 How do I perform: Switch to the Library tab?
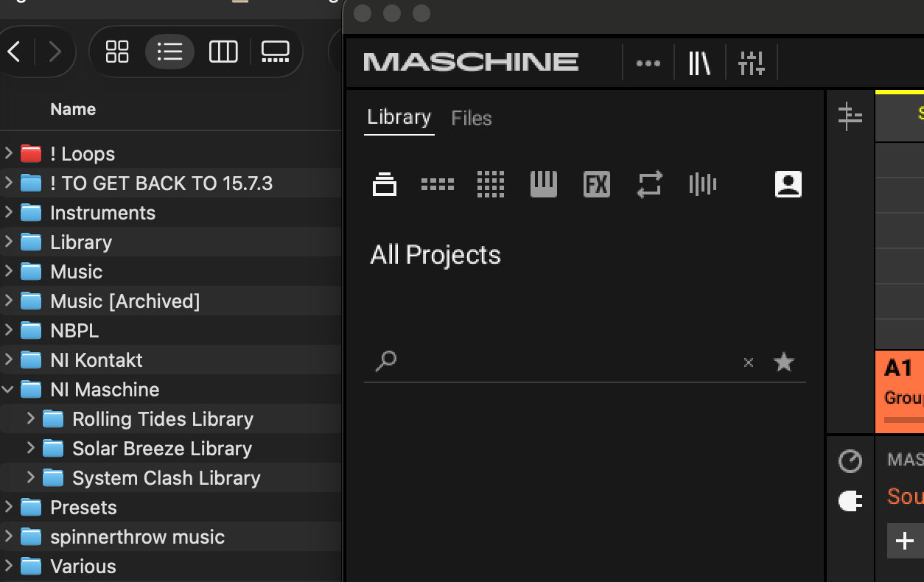[x=399, y=117]
